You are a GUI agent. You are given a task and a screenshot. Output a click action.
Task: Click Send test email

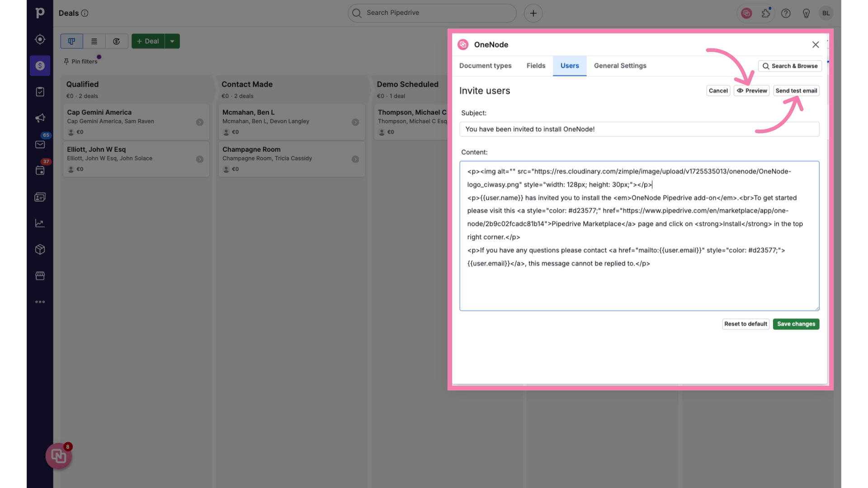[x=796, y=91]
